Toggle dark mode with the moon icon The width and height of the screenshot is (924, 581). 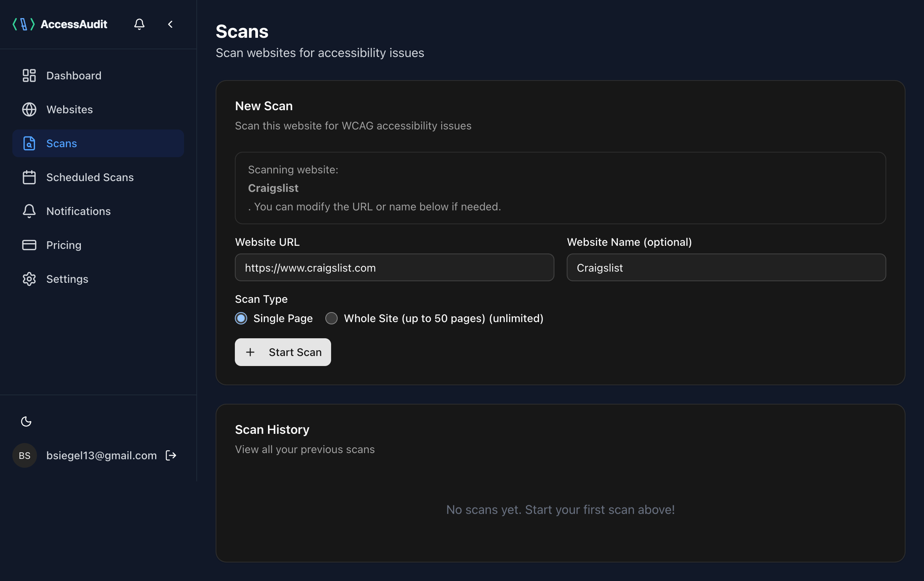click(x=26, y=421)
